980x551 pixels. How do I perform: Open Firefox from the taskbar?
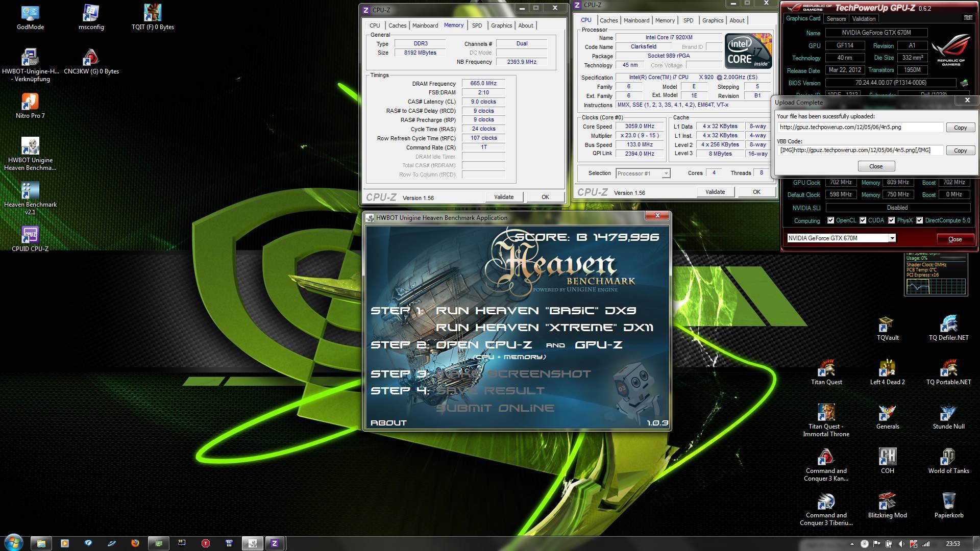(x=135, y=543)
